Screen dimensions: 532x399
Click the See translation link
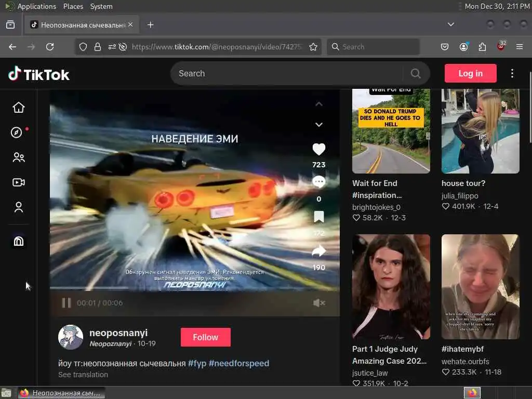tap(83, 375)
